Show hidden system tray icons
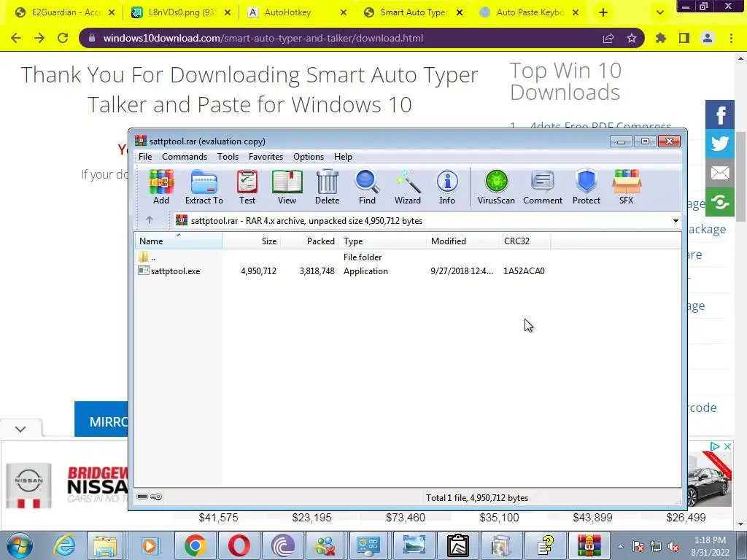 [x=620, y=546]
